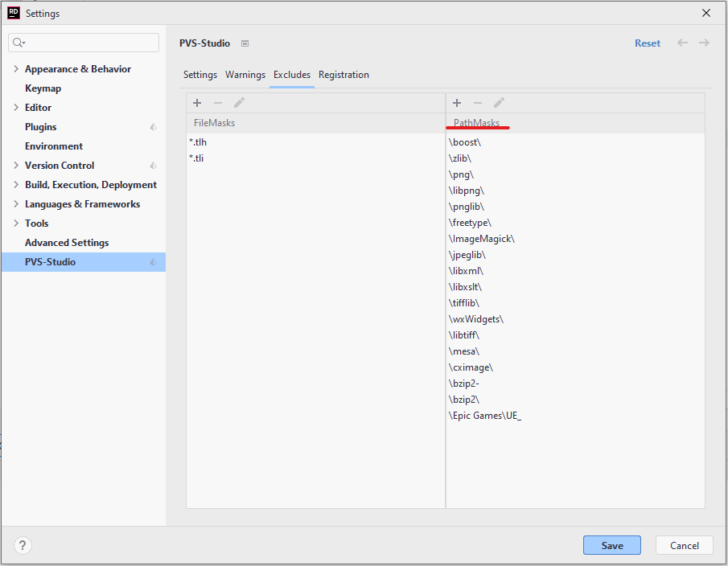Expand the Version Control tree item
Viewport: 728px width, 566px height.
pos(14,165)
